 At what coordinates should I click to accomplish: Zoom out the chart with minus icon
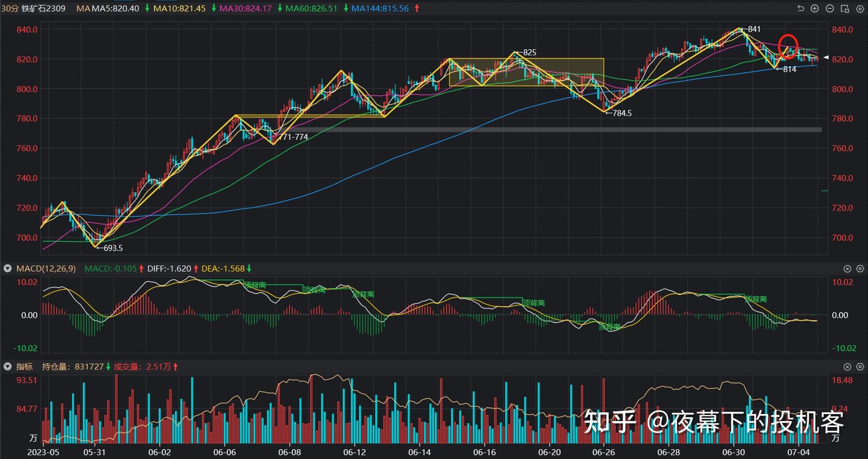pyautogui.click(x=830, y=9)
